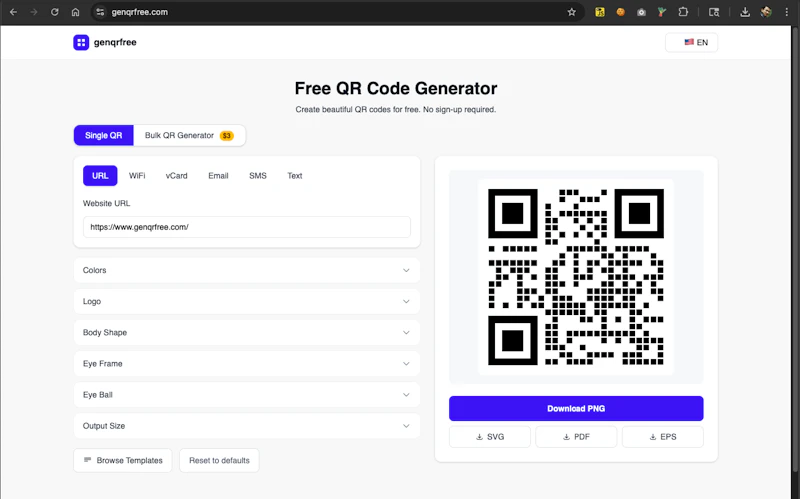Image resolution: width=800 pixels, height=499 pixels.
Task: Open the EN language selector
Action: (691, 42)
